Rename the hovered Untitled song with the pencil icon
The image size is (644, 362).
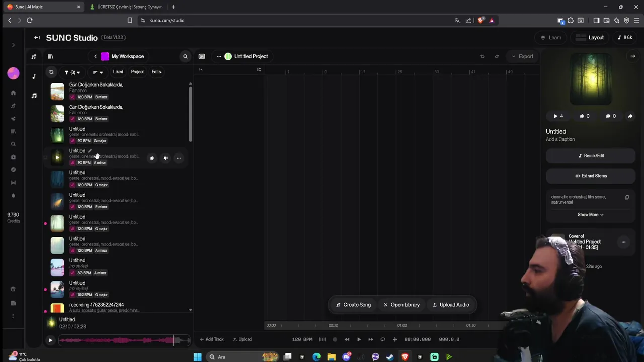[90, 151]
